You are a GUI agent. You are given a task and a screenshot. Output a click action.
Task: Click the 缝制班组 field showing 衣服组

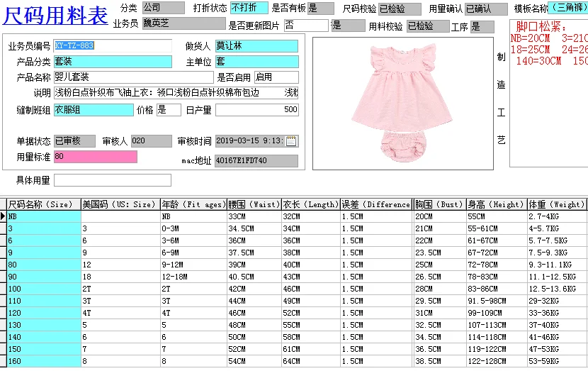94,110
